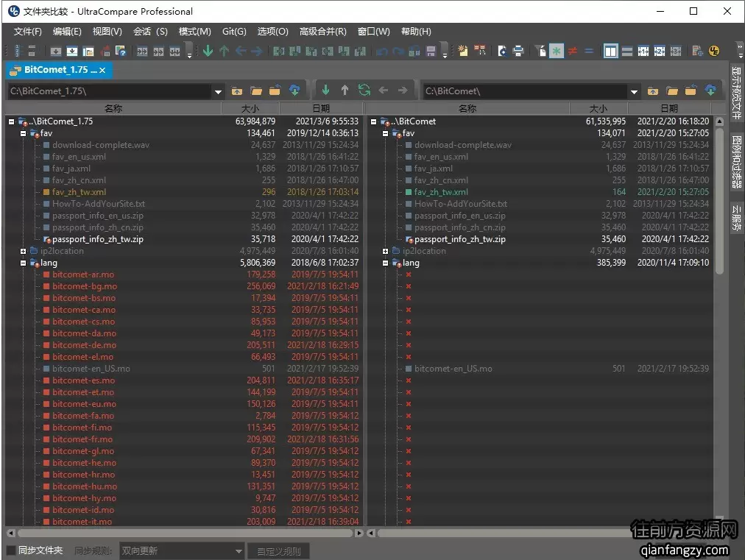Close the BitComet_1.75 session tab

pos(102,71)
